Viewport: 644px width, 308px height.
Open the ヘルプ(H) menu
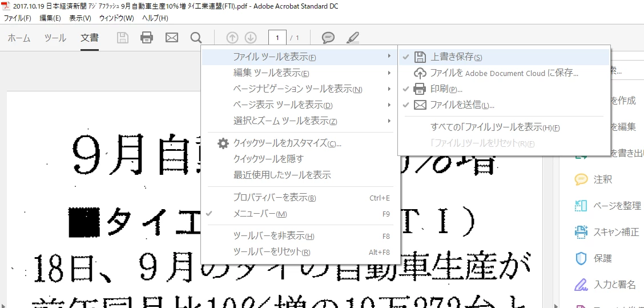click(155, 18)
